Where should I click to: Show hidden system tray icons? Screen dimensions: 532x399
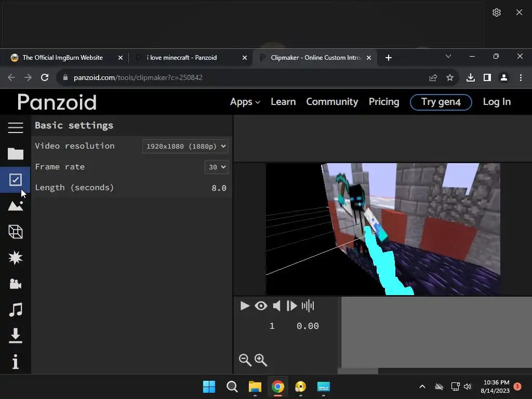422,387
